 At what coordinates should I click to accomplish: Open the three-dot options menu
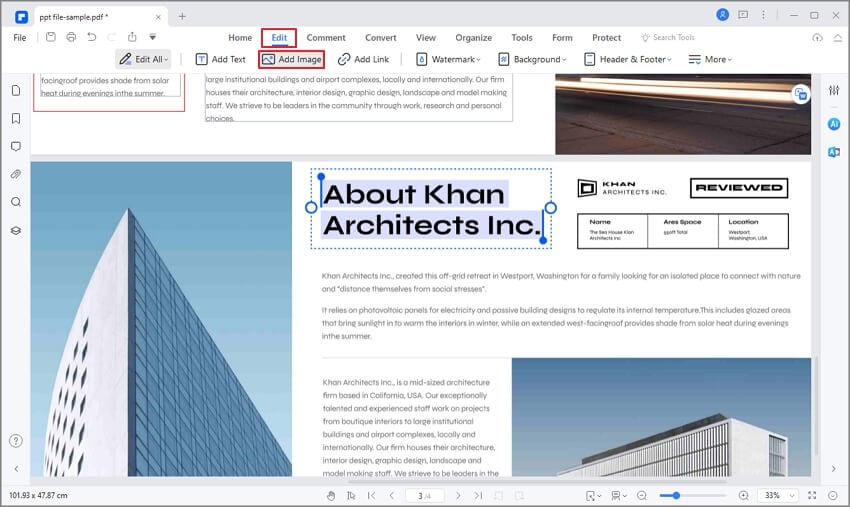[763, 15]
